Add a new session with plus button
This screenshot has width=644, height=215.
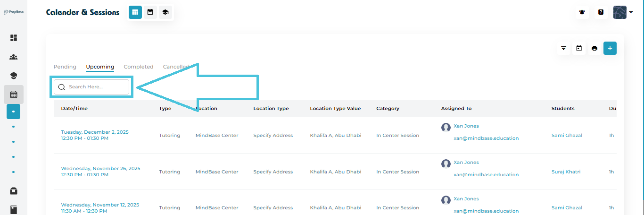click(x=610, y=48)
